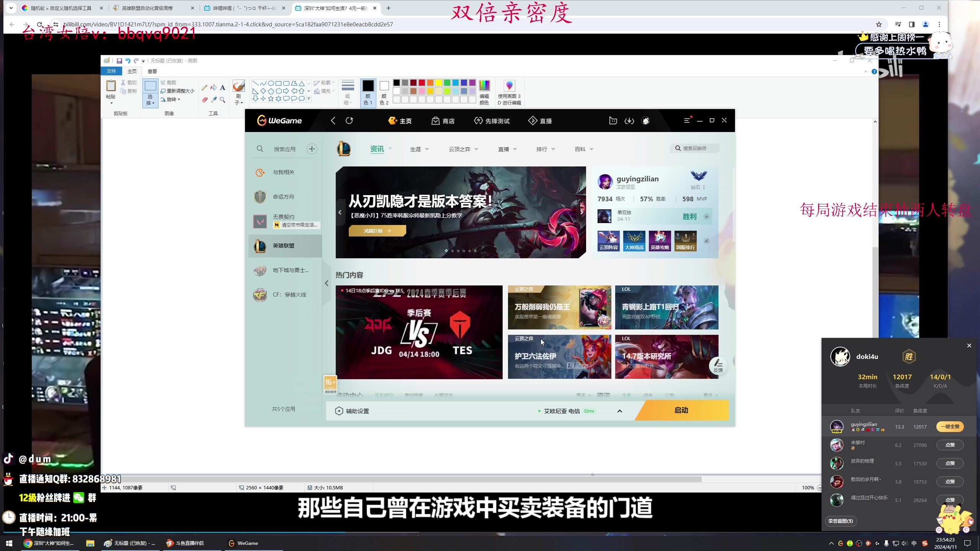This screenshot has width=980, height=551.
Task: Bookmark this page with star icon
Action: [879, 24]
